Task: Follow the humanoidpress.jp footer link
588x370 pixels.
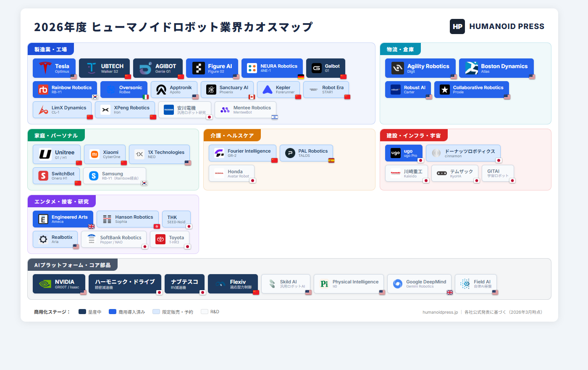Action: [x=440, y=312]
